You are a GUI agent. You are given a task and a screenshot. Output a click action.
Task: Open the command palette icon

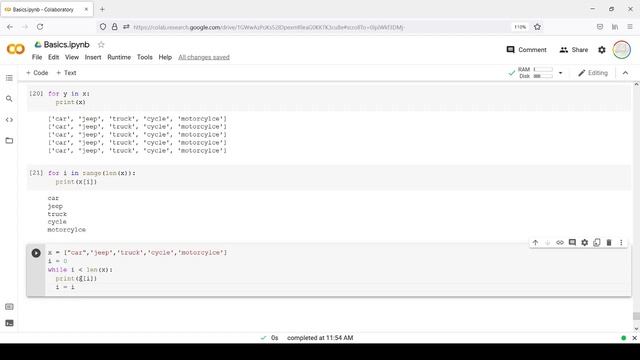coord(9,307)
